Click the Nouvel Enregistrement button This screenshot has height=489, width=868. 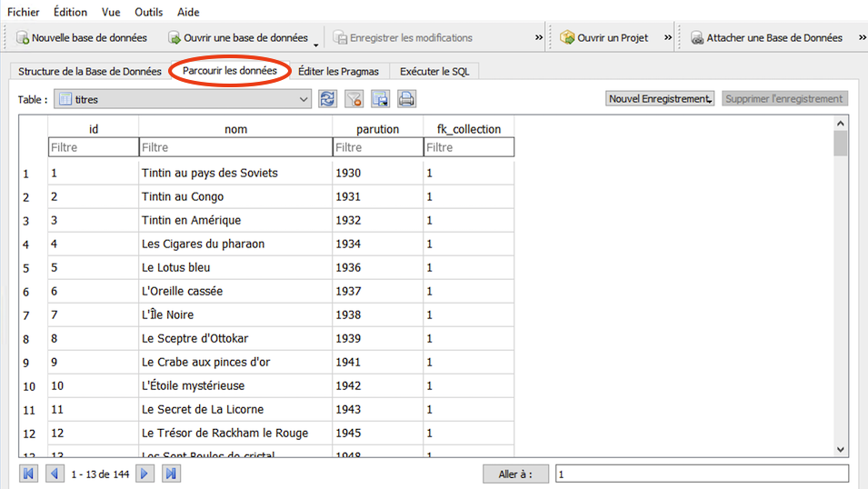pos(661,98)
